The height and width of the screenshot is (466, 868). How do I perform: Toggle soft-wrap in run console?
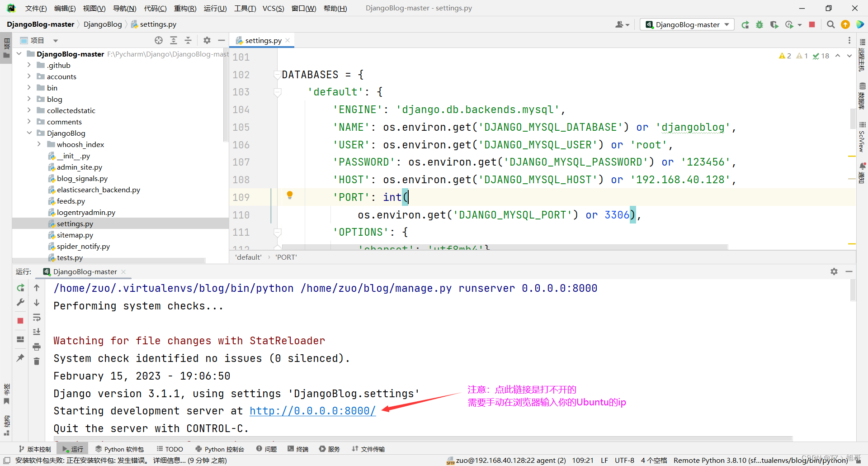click(37, 318)
